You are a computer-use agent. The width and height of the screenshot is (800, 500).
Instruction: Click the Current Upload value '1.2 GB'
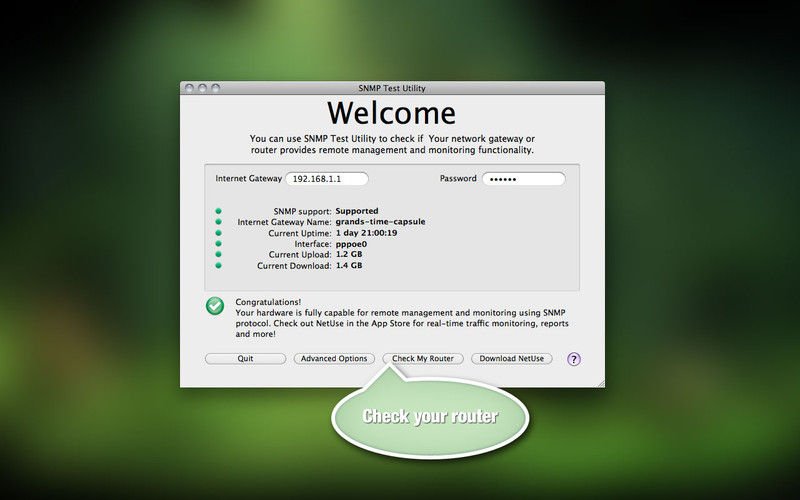pos(349,254)
